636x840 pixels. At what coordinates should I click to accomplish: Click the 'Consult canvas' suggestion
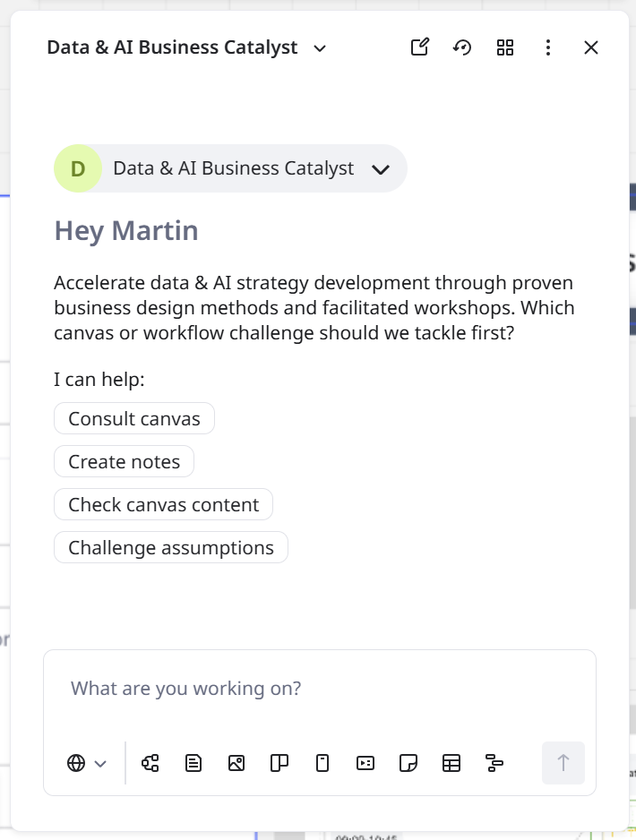134,418
